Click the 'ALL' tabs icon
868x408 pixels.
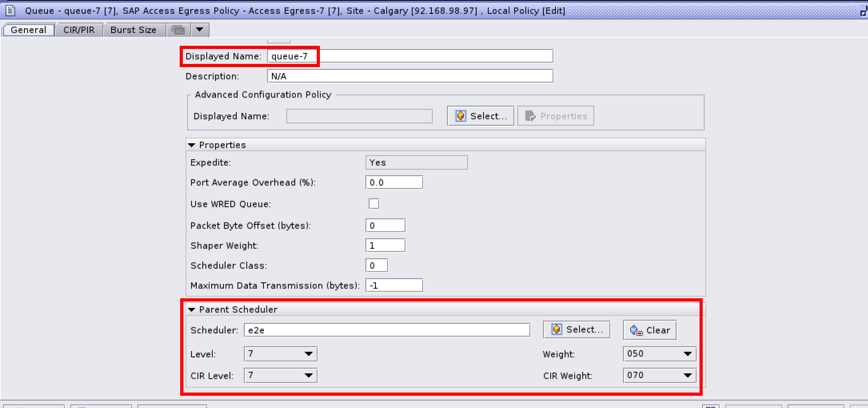178,30
